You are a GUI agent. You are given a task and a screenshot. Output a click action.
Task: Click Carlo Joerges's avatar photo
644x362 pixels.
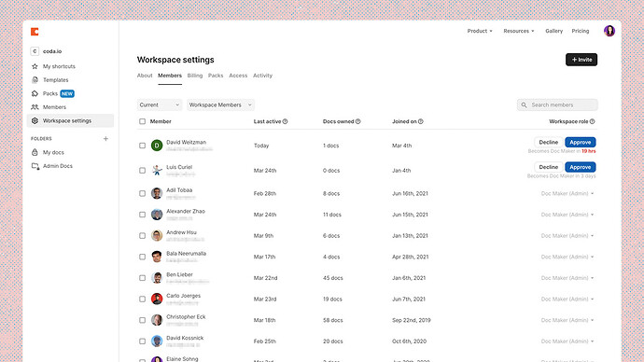(157, 299)
